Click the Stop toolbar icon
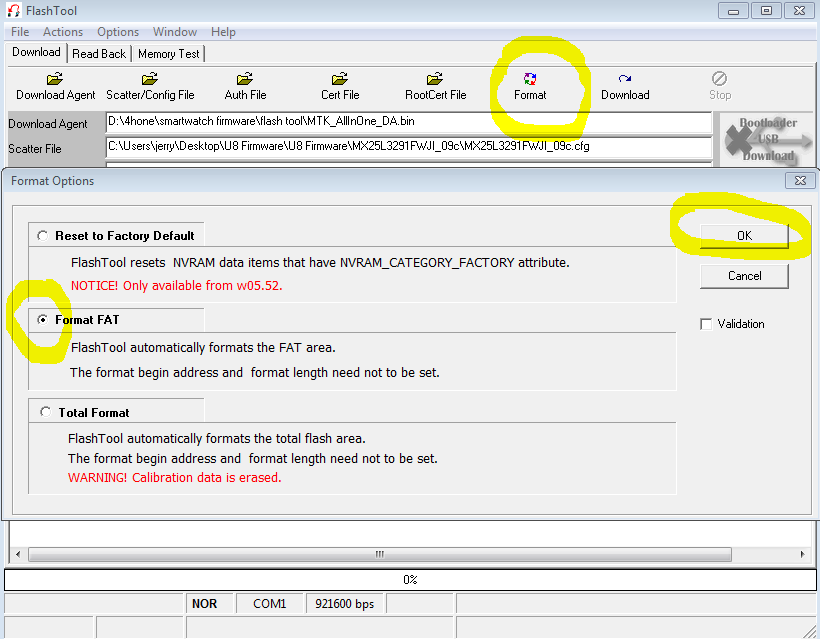 tap(720, 78)
